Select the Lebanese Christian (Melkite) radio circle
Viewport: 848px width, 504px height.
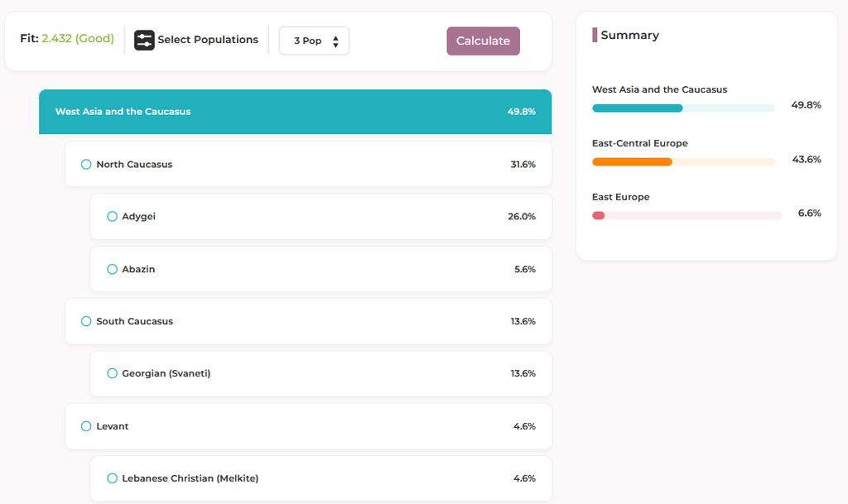(112, 478)
